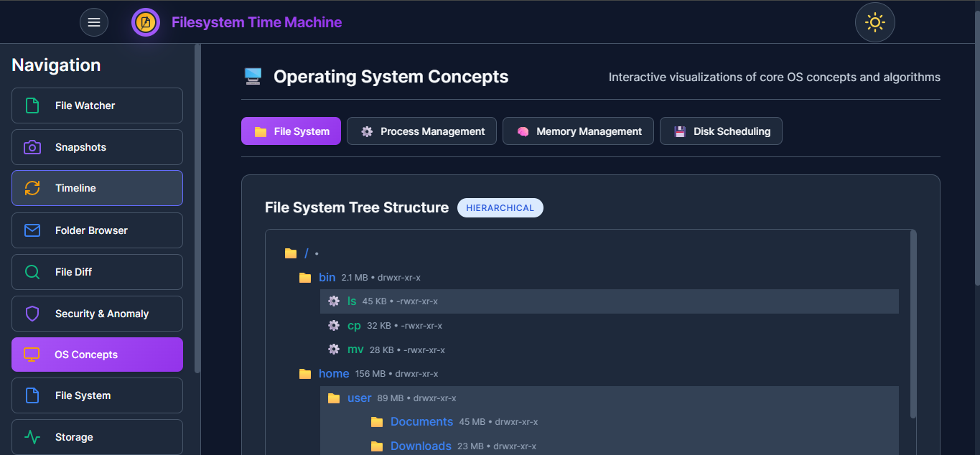Click the Filesystem Time Machine floppy disk logo

145,22
